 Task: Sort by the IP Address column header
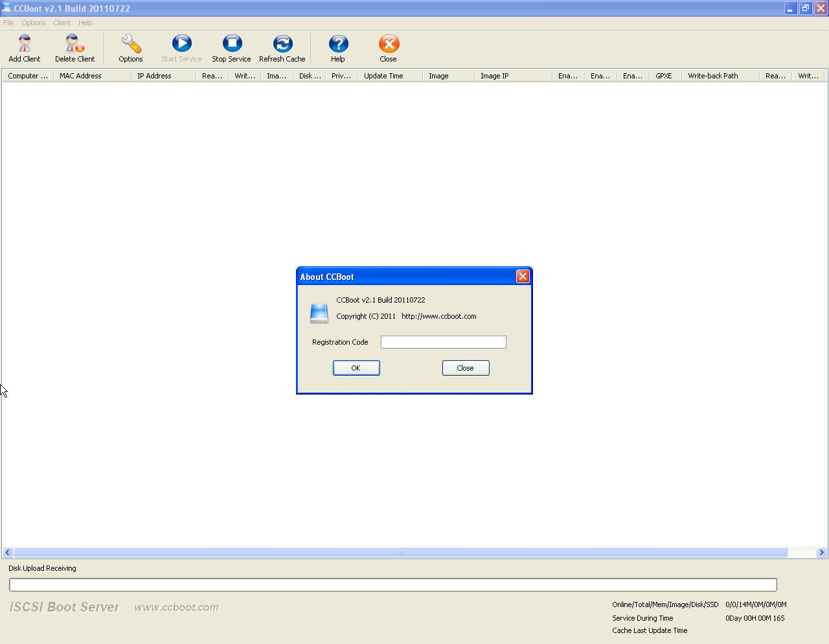pos(164,76)
